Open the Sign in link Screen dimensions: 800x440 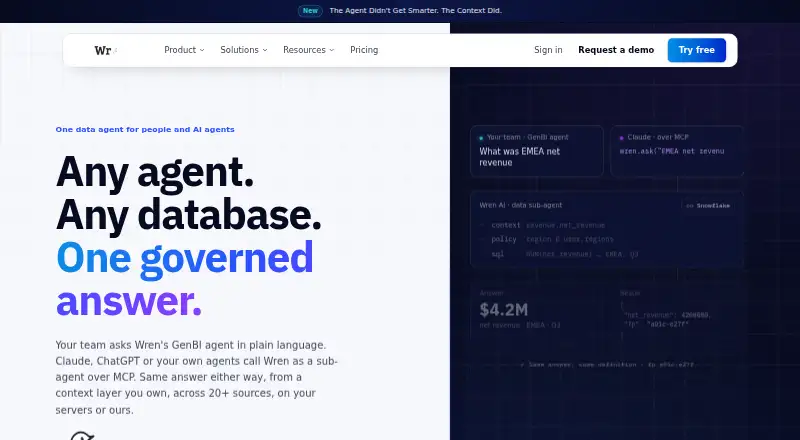point(548,50)
